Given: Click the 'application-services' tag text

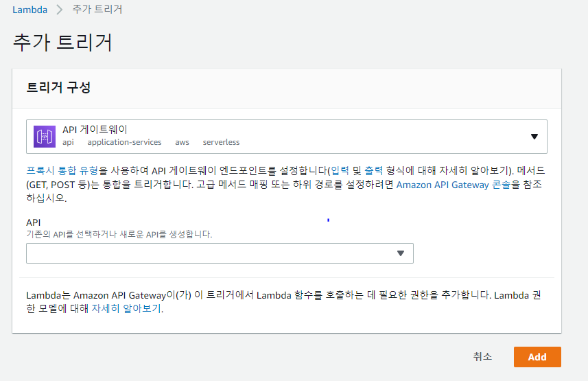Looking at the screenshot, I should [x=124, y=142].
